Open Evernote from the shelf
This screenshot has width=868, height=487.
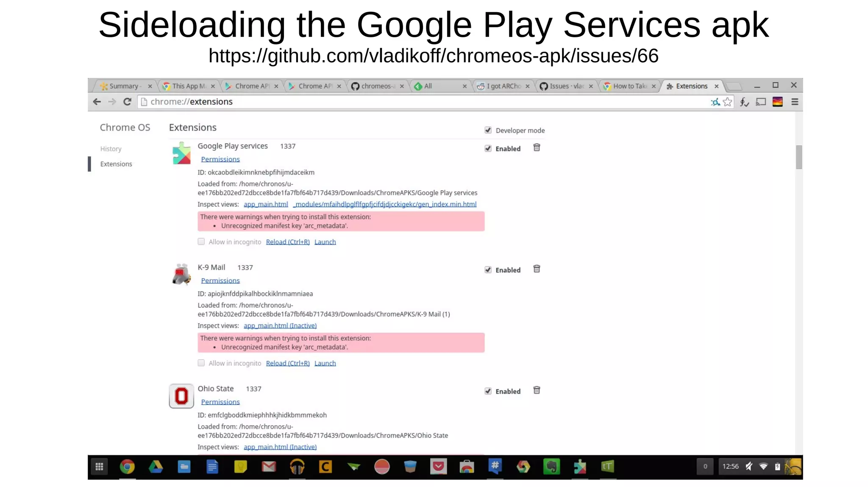point(551,467)
